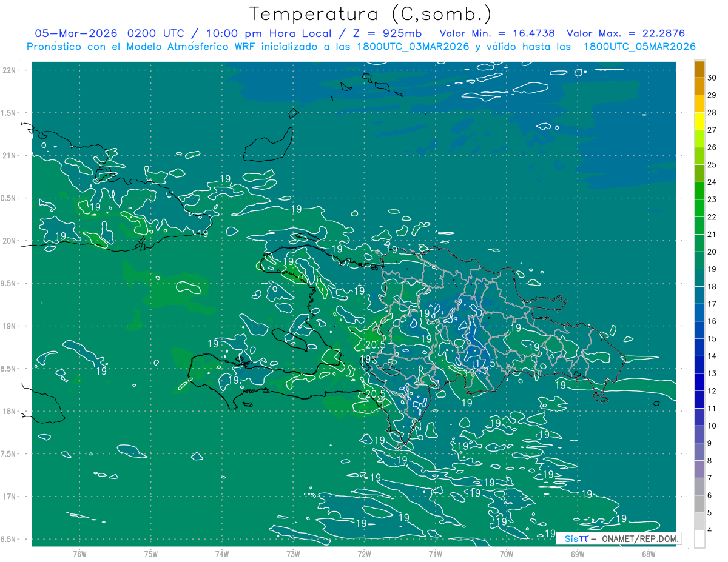Image resolution: width=728 pixels, height=562 pixels.
Task: Click the '20N' latitude axis label
Action: 10,241
